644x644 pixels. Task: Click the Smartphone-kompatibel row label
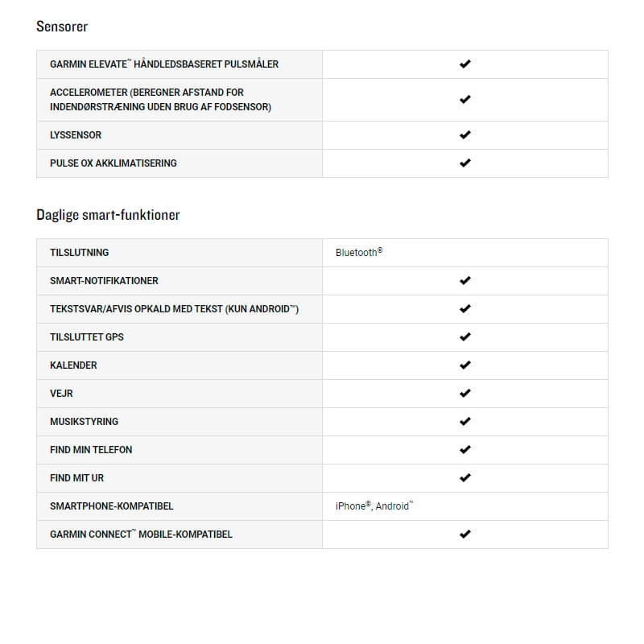[111, 506]
